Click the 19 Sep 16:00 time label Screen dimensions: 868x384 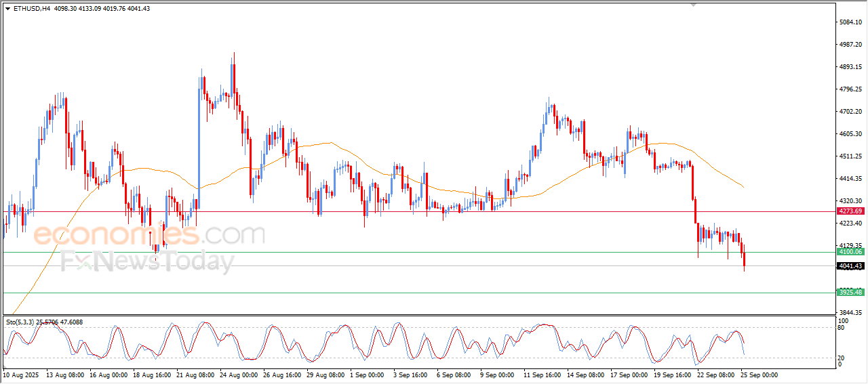[672, 375]
